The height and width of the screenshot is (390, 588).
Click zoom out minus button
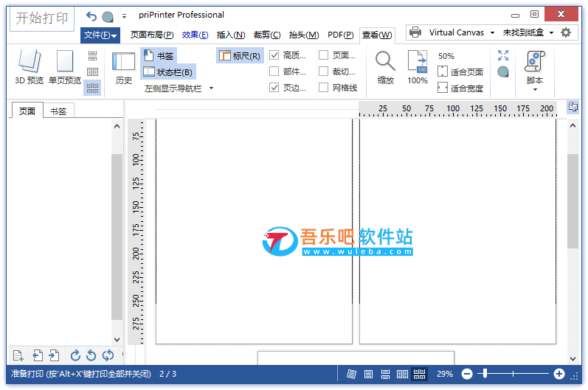coord(467,374)
